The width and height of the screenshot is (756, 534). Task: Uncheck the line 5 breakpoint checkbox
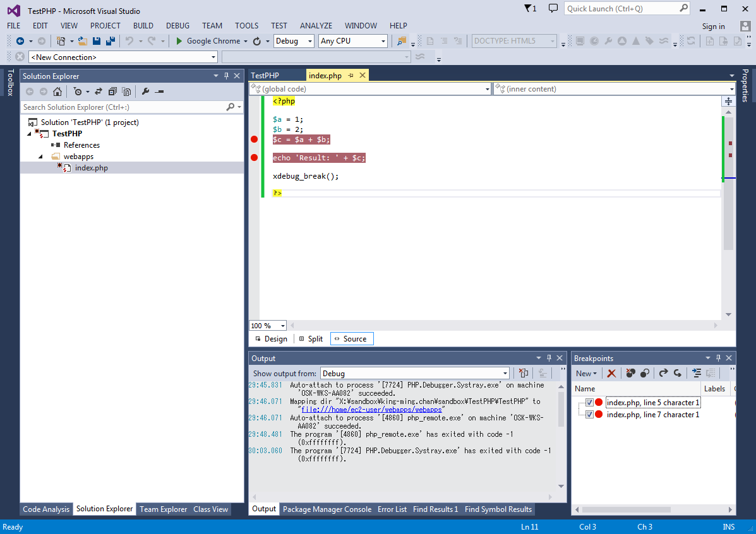point(589,403)
